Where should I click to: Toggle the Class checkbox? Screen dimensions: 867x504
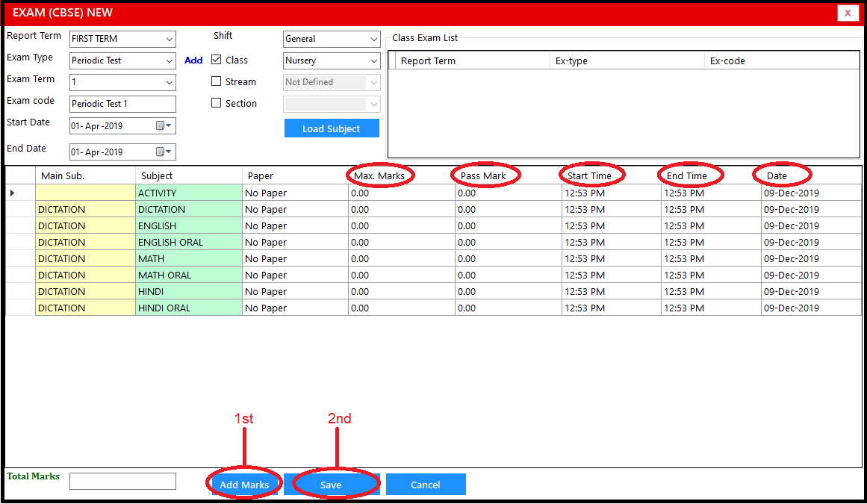[x=217, y=60]
